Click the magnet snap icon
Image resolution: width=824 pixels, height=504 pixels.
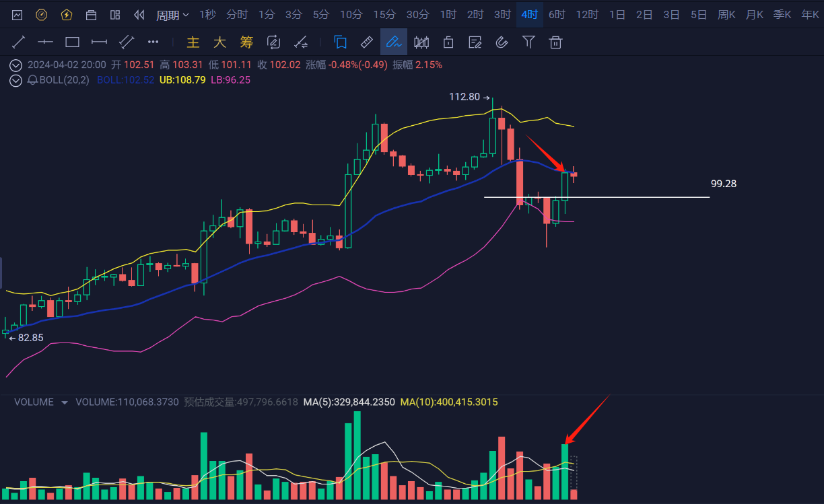[501, 42]
